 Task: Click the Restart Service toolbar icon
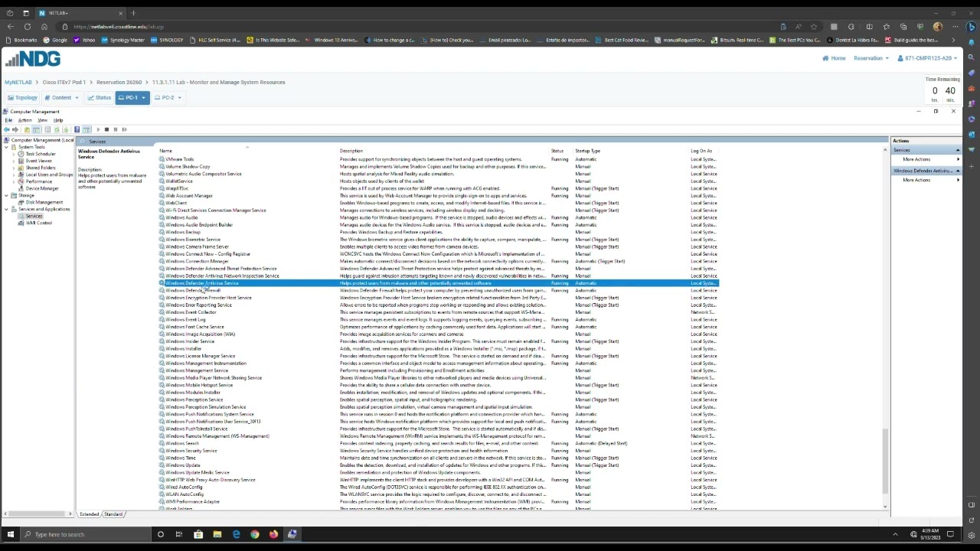click(125, 129)
